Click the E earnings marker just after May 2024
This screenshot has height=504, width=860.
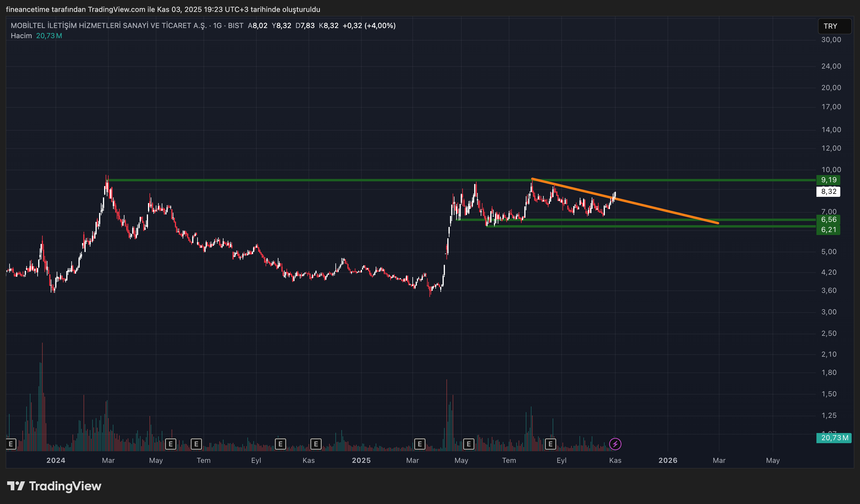[171, 444]
